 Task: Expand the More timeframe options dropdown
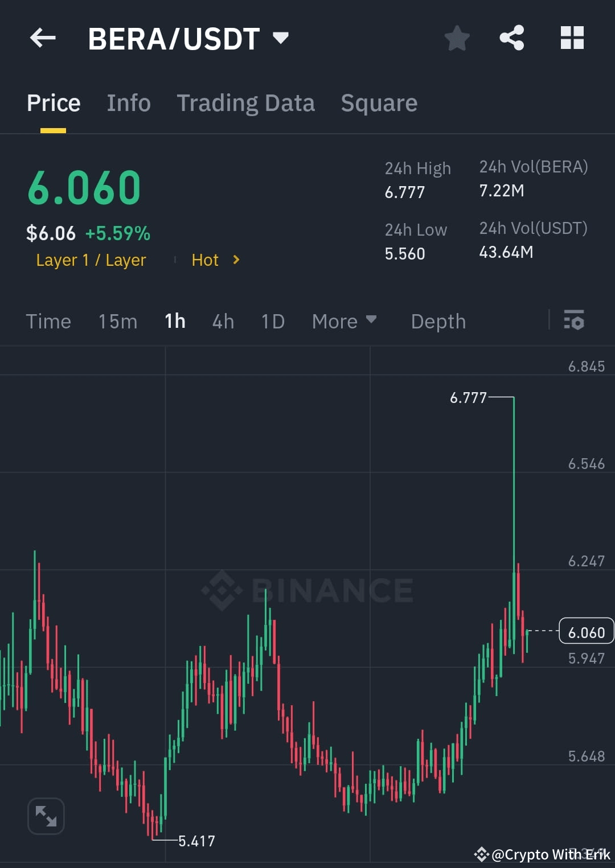pyautogui.click(x=344, y=321)
